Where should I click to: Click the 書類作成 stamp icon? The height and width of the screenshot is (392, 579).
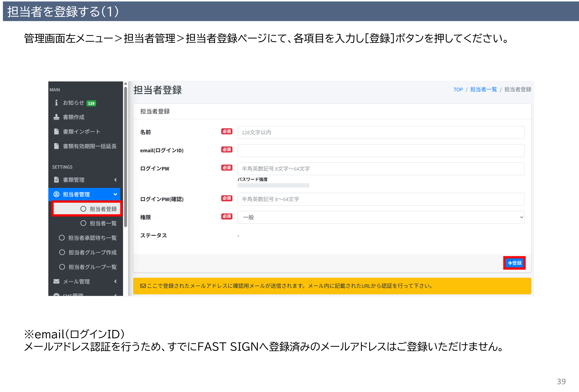pos(56,117)
